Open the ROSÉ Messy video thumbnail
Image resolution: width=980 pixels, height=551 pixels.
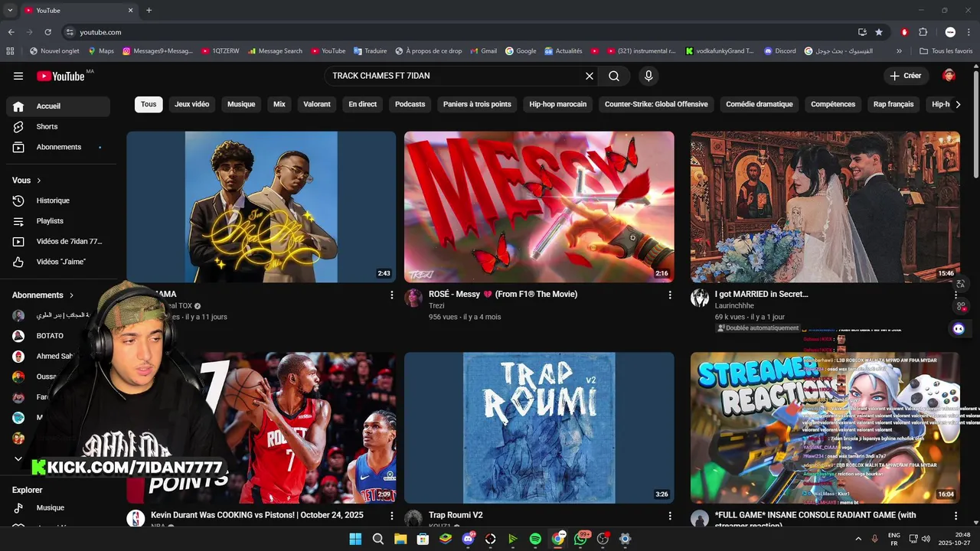[x=539, y=207]
